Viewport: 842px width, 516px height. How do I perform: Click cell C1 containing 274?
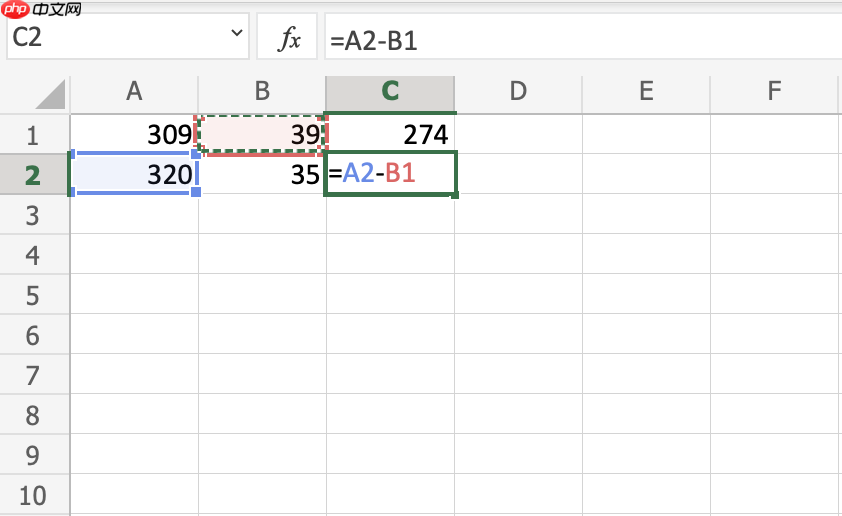click(x=390, y=134)
